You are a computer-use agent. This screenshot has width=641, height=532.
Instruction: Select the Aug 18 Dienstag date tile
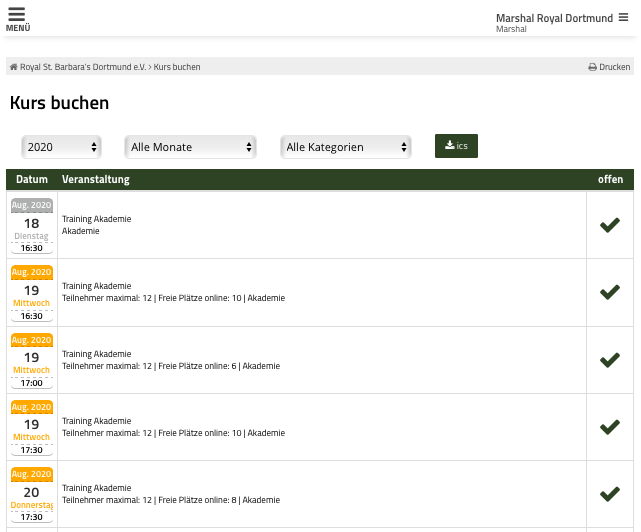pyautogui.click(x=32, y=225)
